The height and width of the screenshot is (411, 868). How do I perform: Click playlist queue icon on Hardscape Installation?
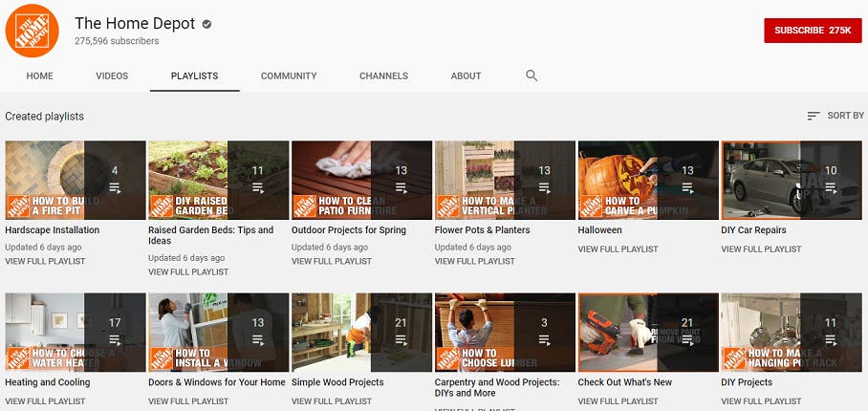point(115,187)
